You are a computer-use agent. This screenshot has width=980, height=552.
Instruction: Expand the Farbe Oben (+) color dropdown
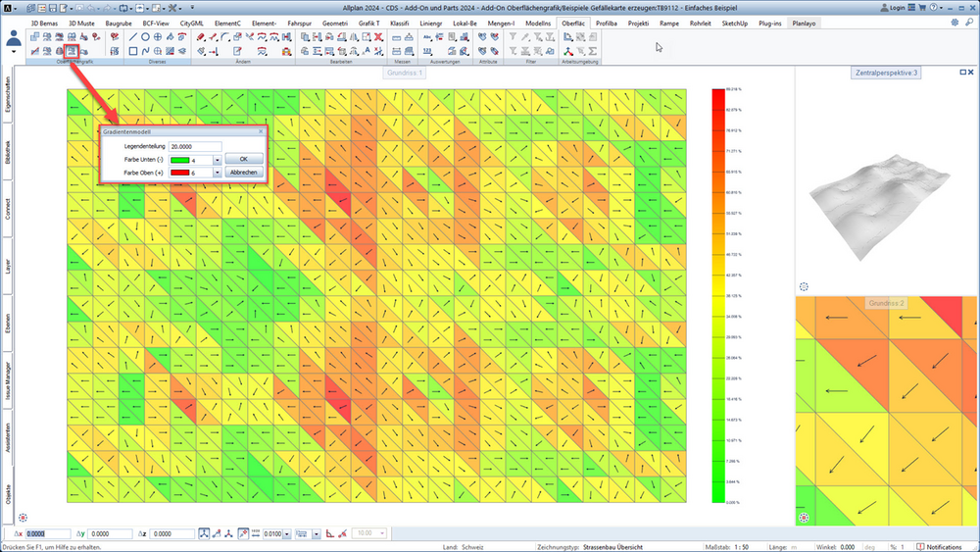coord(217,173)
